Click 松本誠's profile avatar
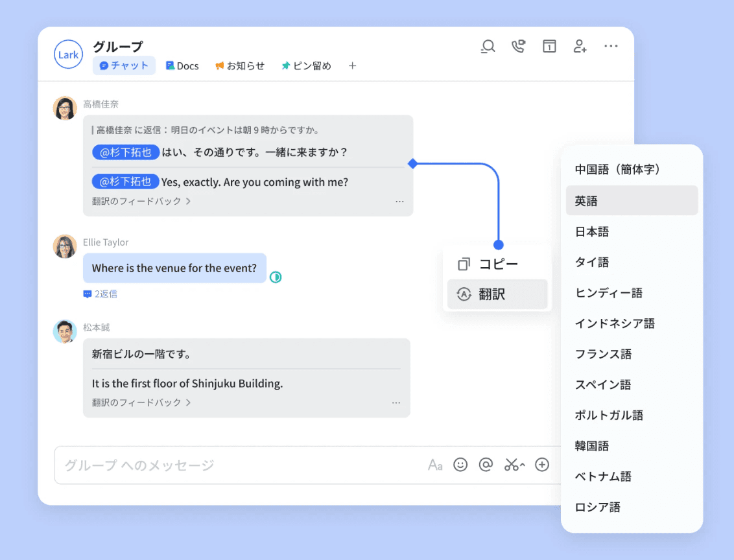 point(65,332)
